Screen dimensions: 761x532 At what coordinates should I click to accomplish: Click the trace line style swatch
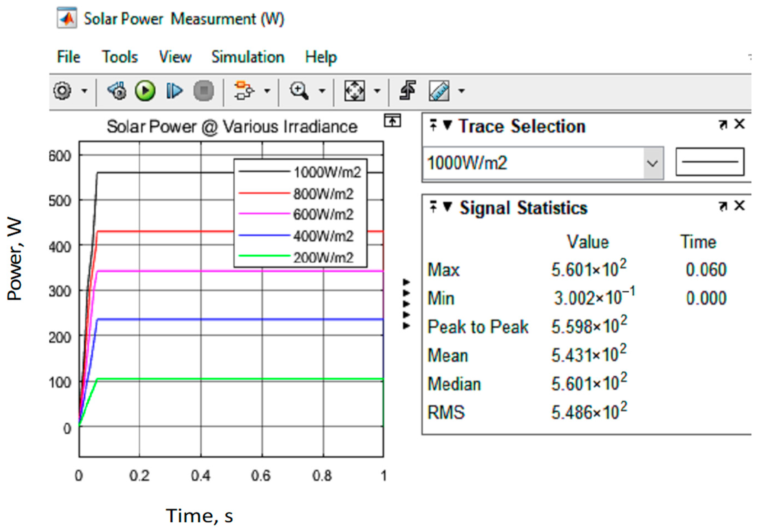(x=710, y=162)
